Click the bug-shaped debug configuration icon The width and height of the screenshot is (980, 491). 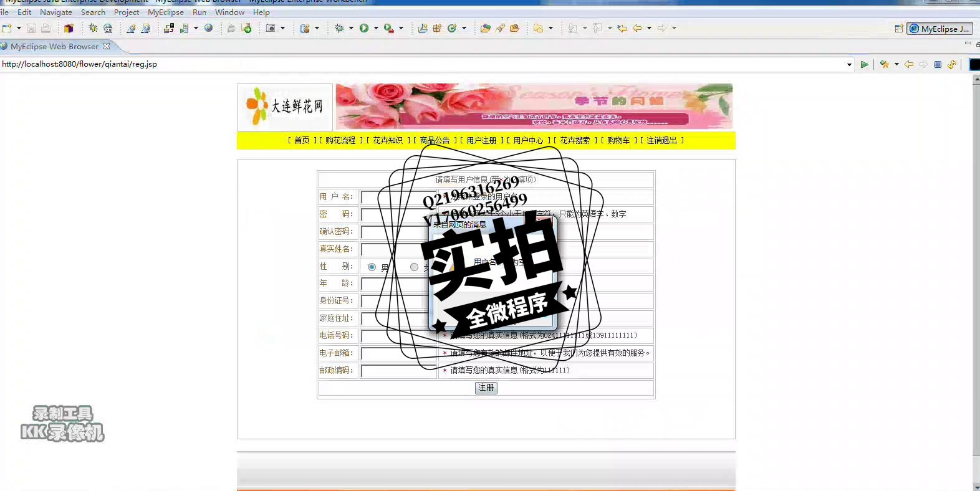point(93,28)
